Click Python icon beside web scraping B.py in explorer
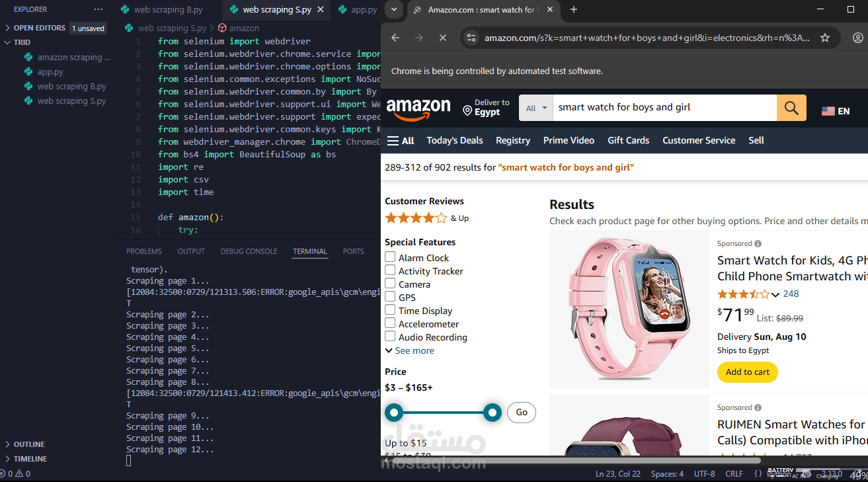The image size is (868, 482). coord(28,86)
